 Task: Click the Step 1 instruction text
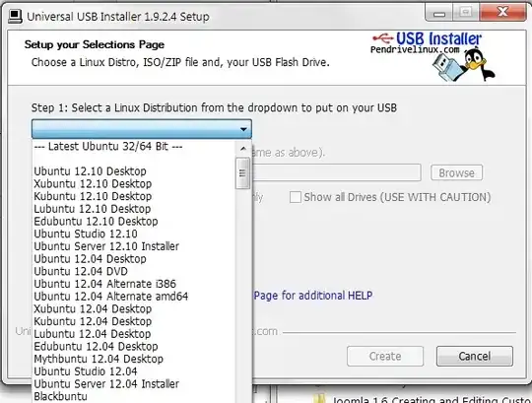click(x=214, y=107)
